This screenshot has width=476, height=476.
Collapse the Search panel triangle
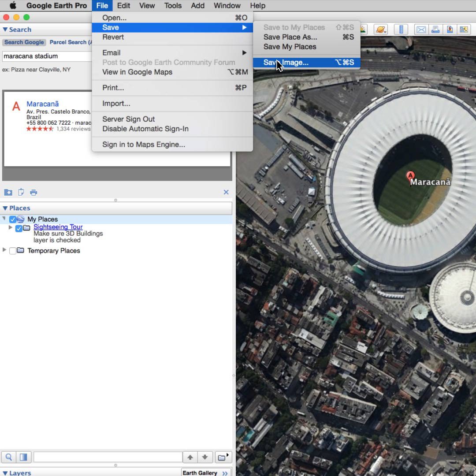click(x=5, y=30)
